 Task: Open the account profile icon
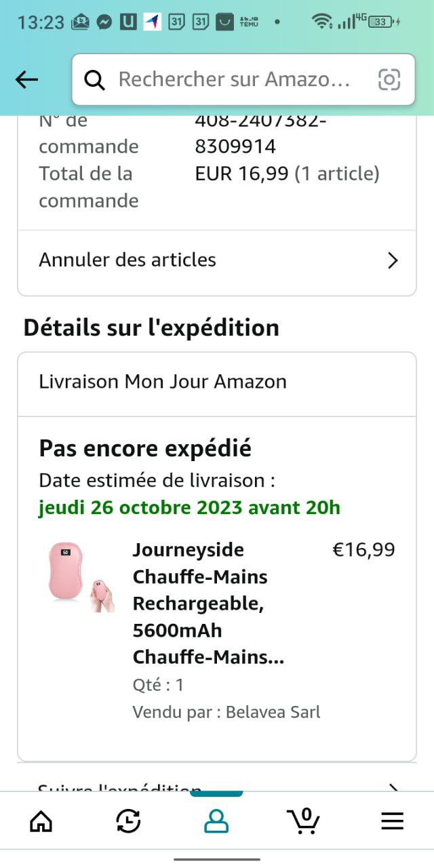tap(216, 821)
